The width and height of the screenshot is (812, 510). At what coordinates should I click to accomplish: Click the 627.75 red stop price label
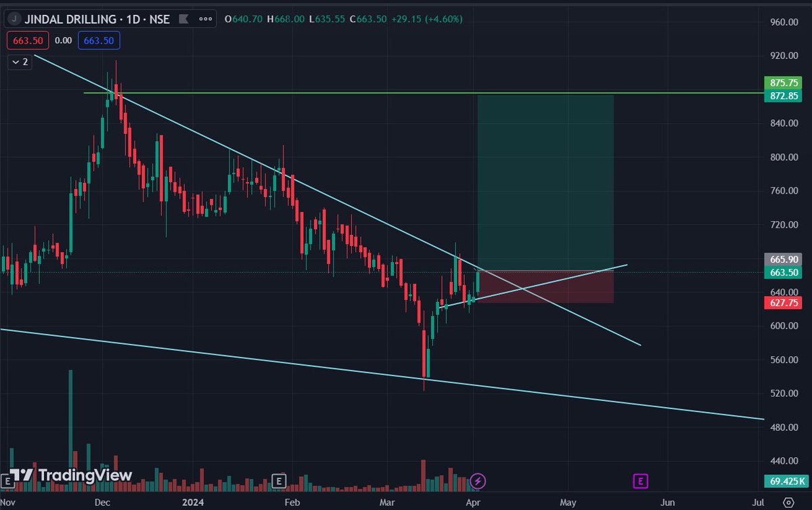click(785, 303)
